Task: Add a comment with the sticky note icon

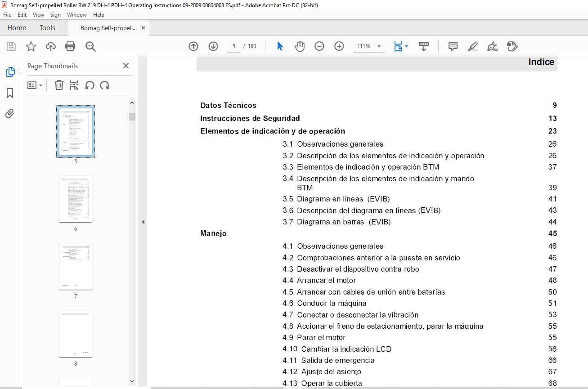Action: tap(453, 46)
